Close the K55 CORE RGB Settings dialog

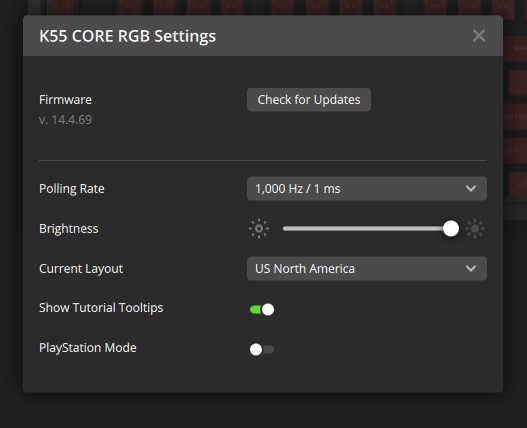pyautogui.click(x=479, y=36)
